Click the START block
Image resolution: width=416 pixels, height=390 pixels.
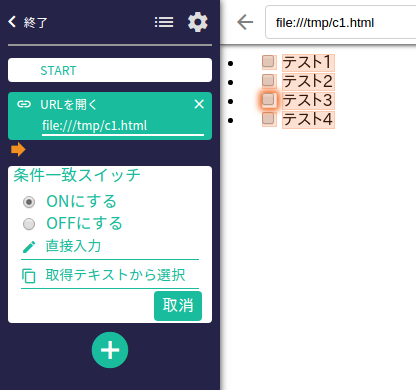tap(110, 70)
